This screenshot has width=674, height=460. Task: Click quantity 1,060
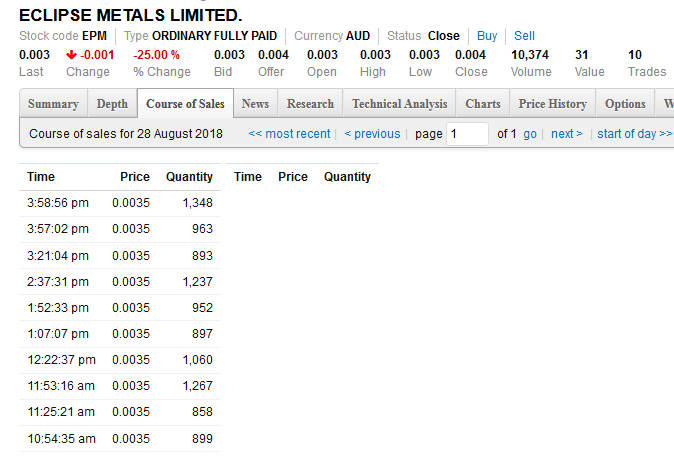click(198, 360)
